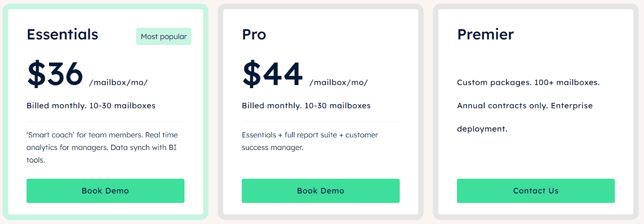Click the 'deployment.' text in Premier
This screenshot has width=644, height=224.
tap(482, 129)
